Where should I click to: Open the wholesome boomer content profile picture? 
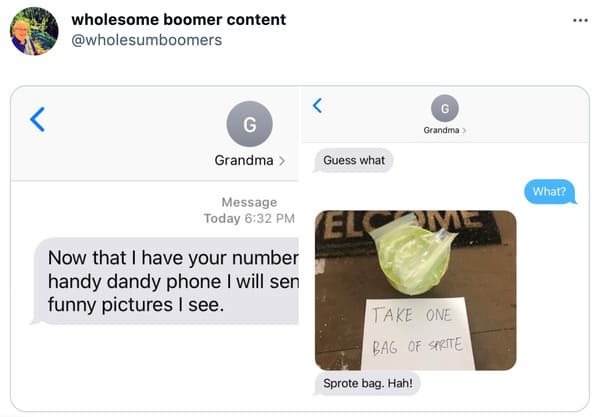[x=34, y=31]
